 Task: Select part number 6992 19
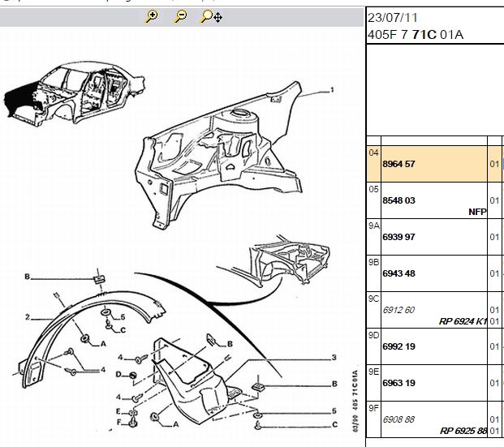[398, 346]
